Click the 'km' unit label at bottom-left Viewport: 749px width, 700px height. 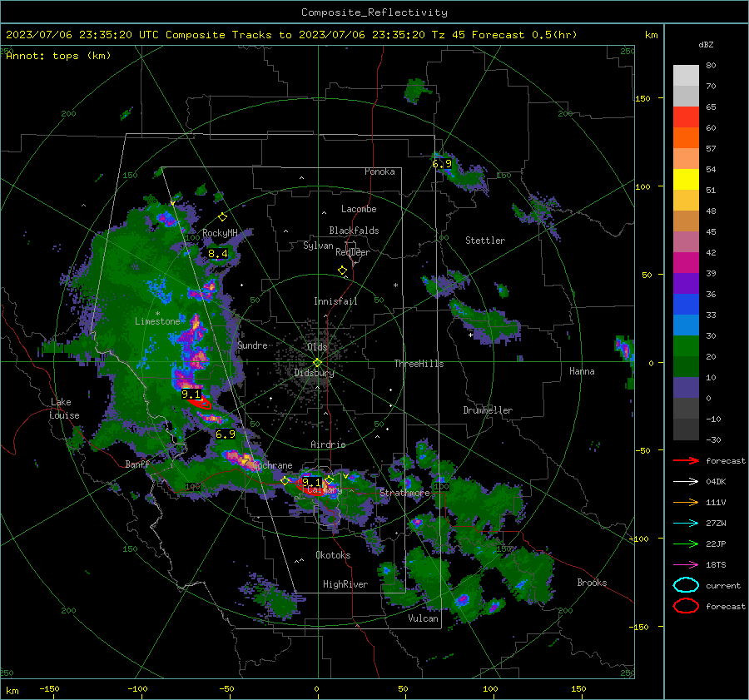[x=12, y=691]
